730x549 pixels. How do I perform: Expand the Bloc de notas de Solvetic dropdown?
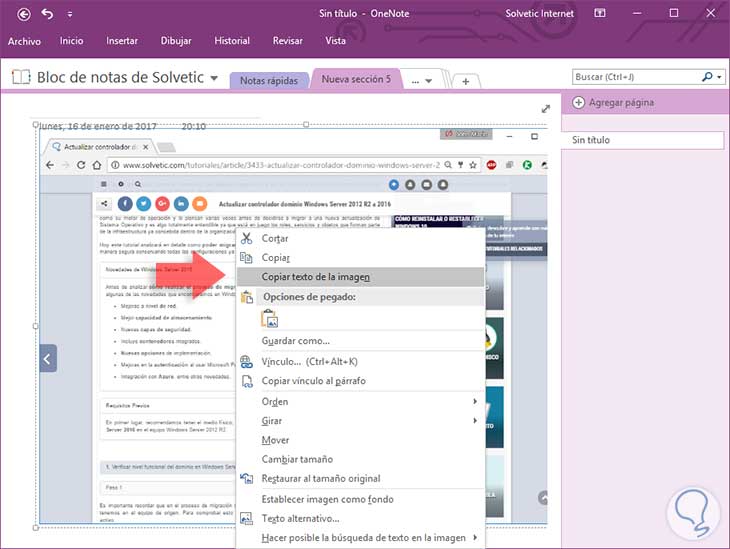pyautogui.click(x=214, y=78)
